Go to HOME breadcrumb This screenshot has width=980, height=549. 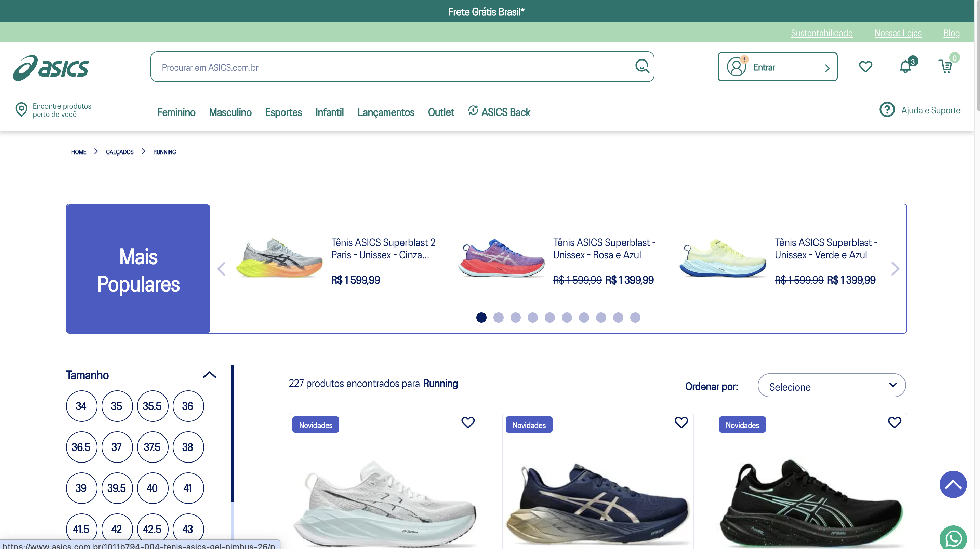pyautogui.click(x=79, y=152)
